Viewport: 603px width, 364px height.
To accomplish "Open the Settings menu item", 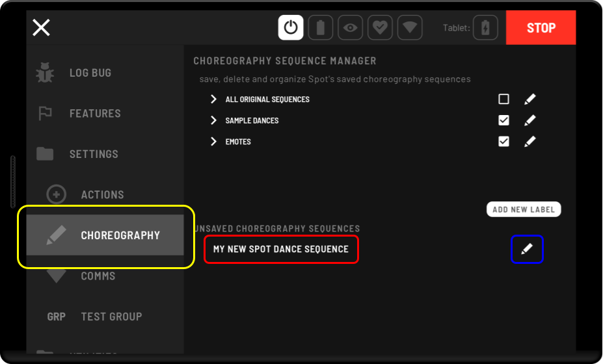I will [x=94, y=154].
